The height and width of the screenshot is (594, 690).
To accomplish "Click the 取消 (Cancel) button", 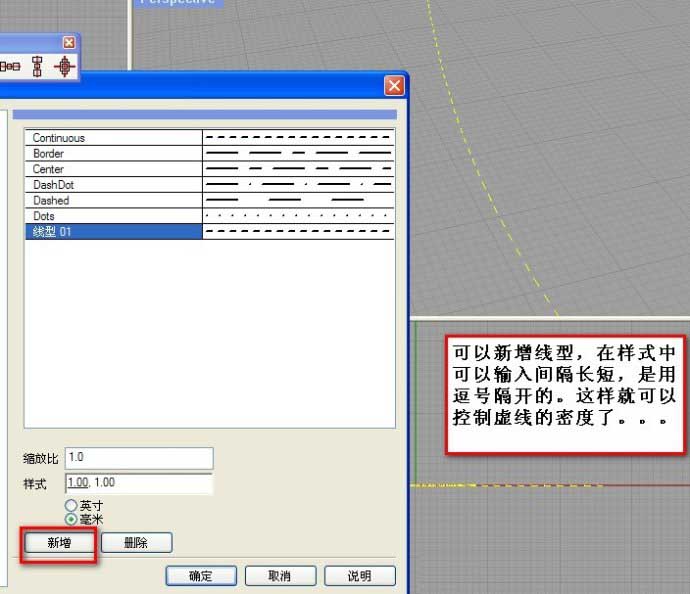I will pos(280,576).
